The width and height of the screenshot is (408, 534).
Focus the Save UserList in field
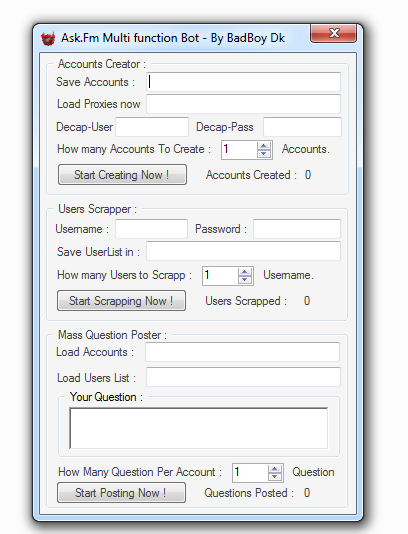click(243, 251)
